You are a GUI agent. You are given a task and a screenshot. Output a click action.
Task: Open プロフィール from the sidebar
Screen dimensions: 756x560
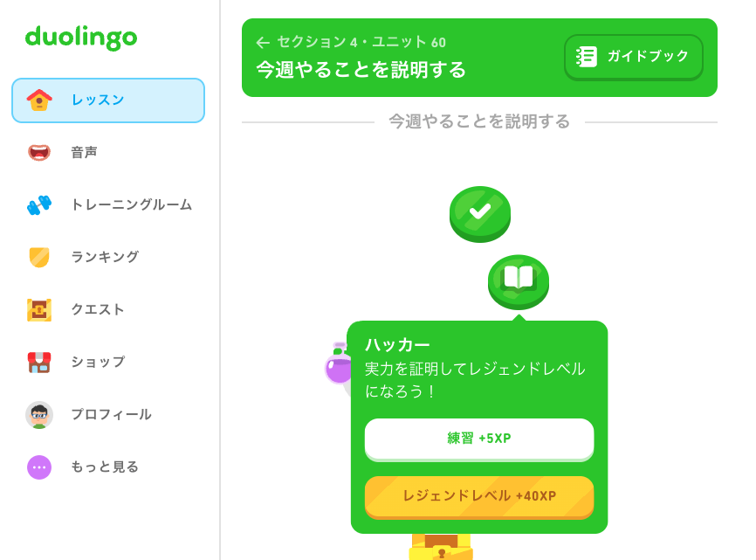[x=108, y=415]
